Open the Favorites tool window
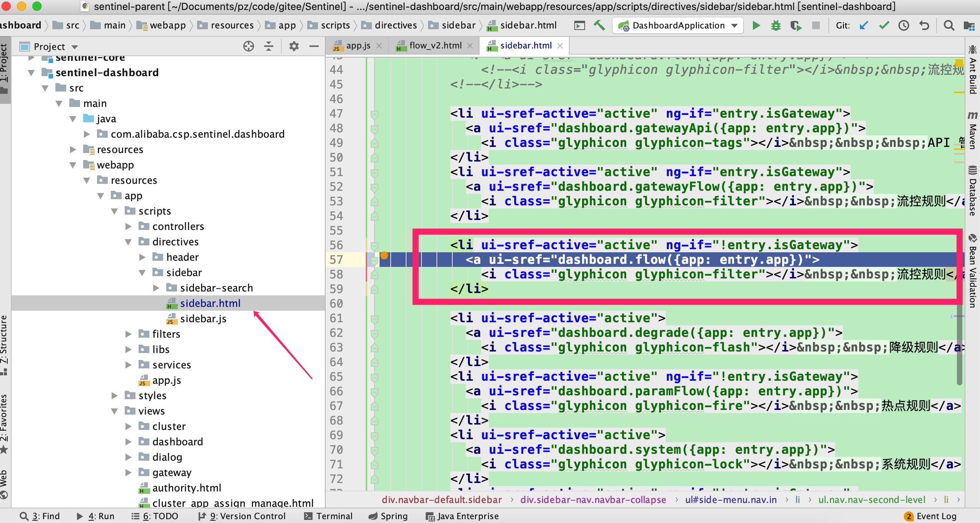 click(x=4, y=424)
